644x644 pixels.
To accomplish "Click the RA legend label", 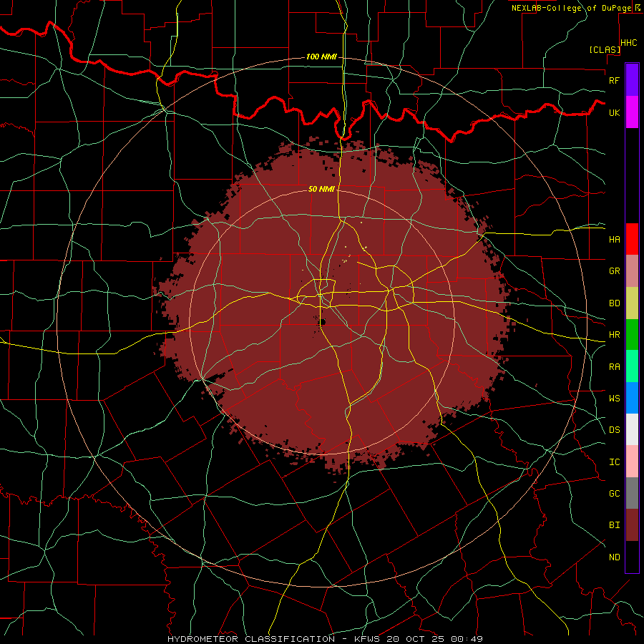I will pos(614,367).
